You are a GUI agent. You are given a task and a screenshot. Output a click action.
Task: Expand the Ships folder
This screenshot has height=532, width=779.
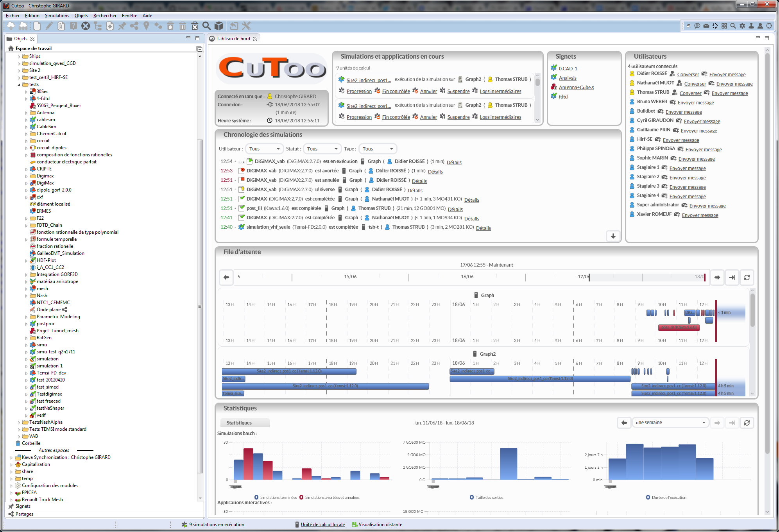click(19, 57)
